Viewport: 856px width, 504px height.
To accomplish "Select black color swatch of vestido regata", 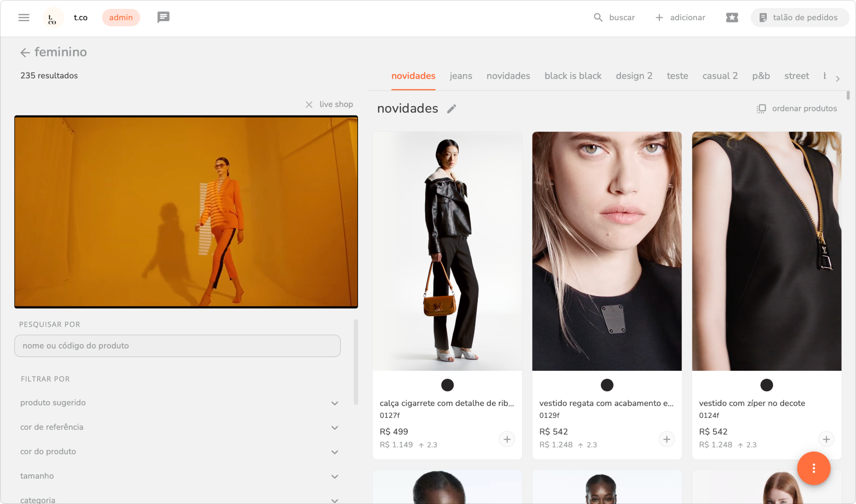I will tap(607, 385).
